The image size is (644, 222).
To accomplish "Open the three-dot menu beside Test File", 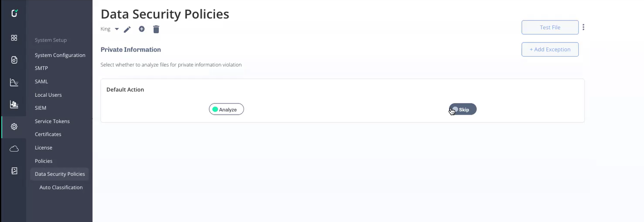I will click(583, 27).
